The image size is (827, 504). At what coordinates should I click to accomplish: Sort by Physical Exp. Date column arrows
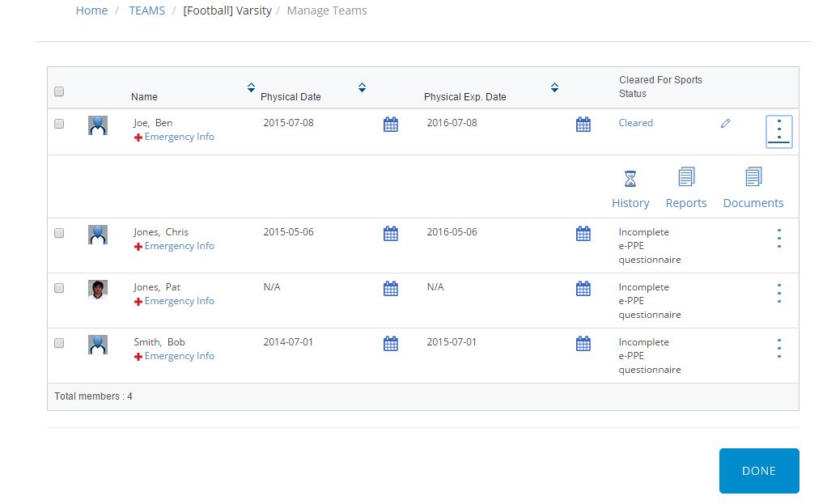pyautogui.click(x=554, y=87)
